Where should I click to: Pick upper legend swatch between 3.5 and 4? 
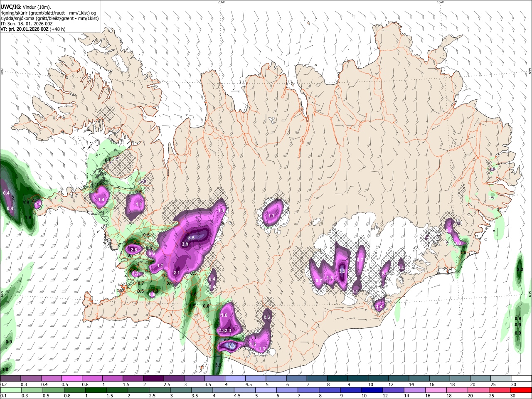(x=214, y=379)
